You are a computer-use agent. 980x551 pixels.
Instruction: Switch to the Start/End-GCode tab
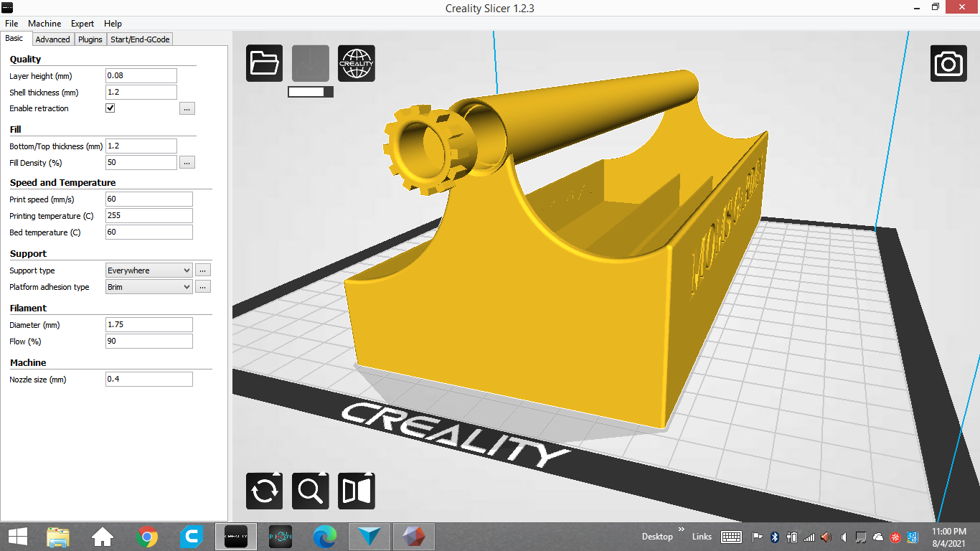point(140,39)
